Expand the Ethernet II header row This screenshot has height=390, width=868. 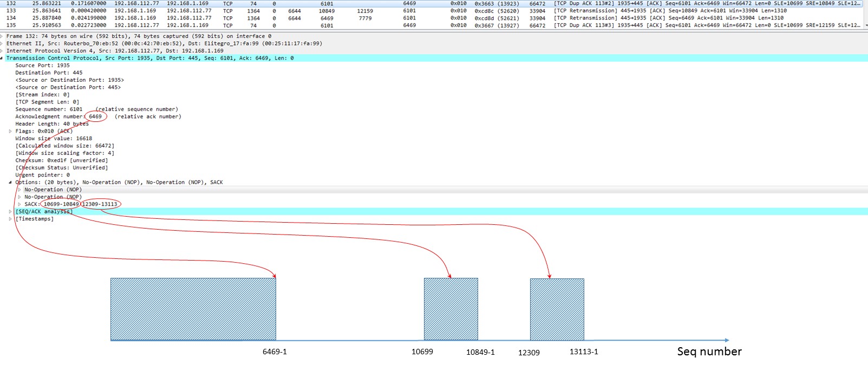click(x=2, y=43)
